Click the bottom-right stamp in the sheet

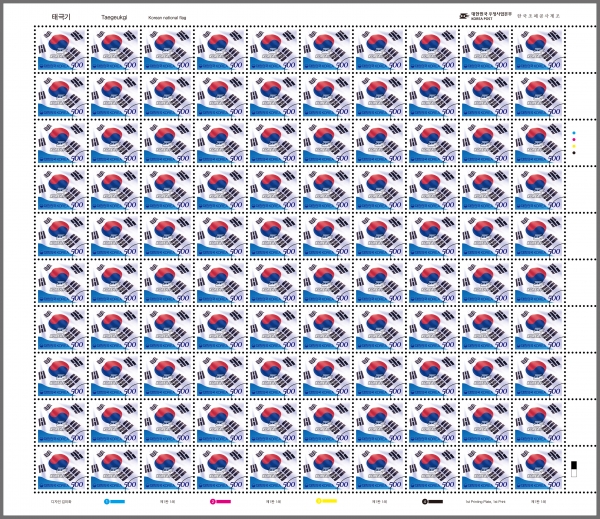(x=539, y=469)
